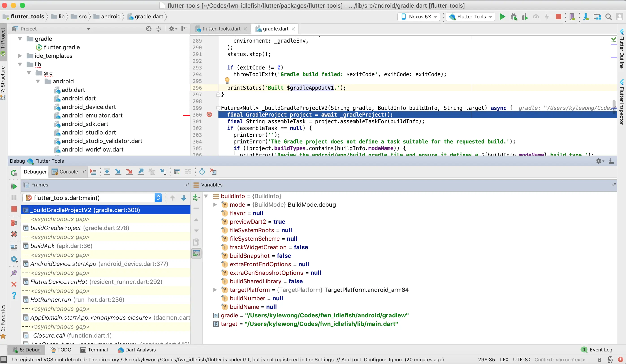626x364 pixels.
Task: Open the View Breakpoints icon
Action: click(14, 223)
